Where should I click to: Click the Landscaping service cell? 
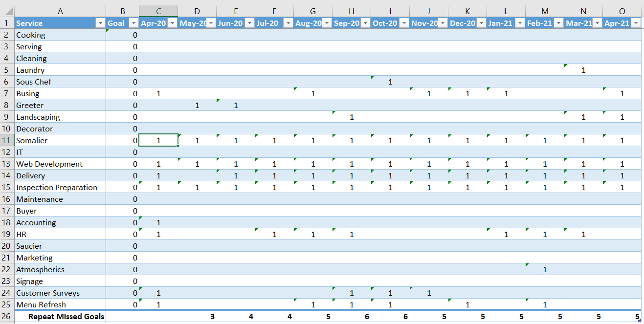(x=60, y=117)
